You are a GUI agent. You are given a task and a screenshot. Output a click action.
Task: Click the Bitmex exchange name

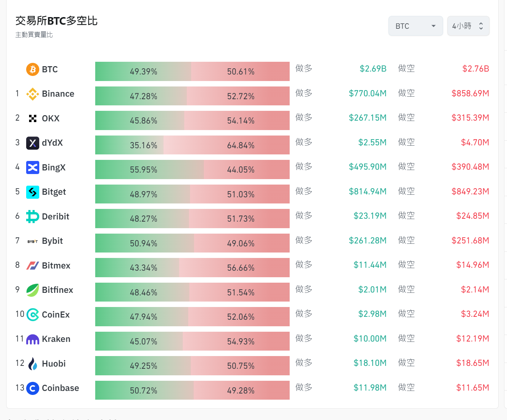click(x=56, y=266)
